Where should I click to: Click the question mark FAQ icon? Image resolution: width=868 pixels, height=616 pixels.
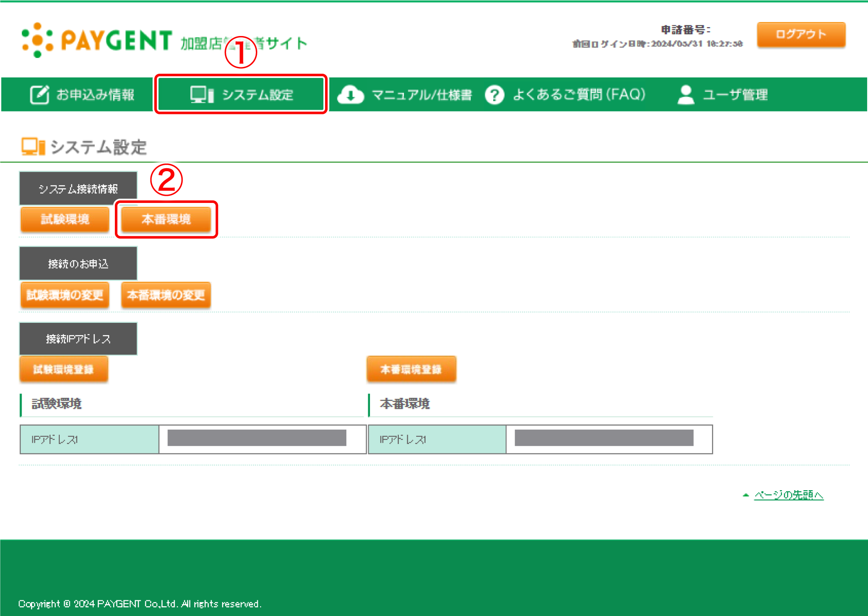click(494, 94)
